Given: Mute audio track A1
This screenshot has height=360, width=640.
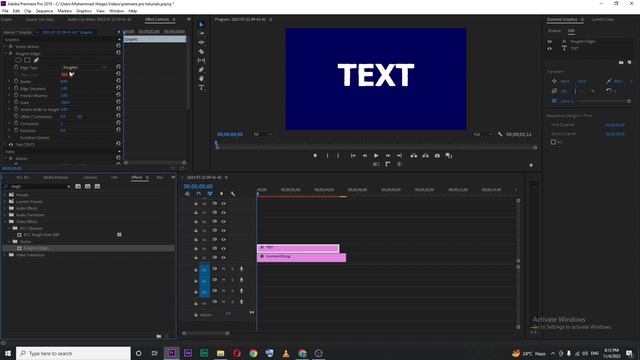Looking at the screenshot, I should pos(223,269).
